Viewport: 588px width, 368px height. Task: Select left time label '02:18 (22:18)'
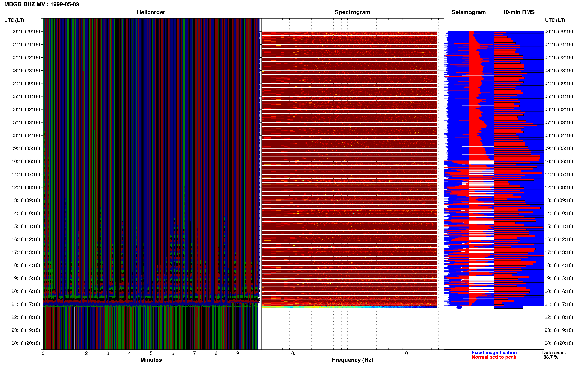[x=26, y=57]
